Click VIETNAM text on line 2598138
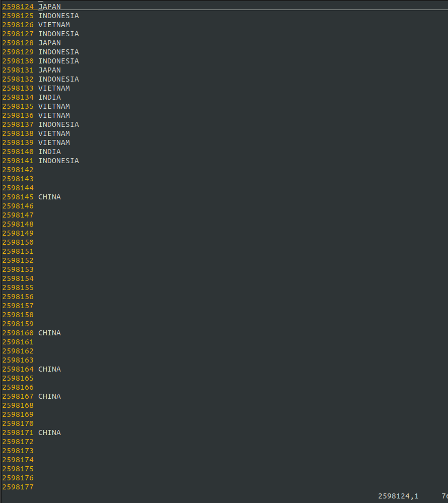Screen dimensions: 448x503 tap(54, 133)
